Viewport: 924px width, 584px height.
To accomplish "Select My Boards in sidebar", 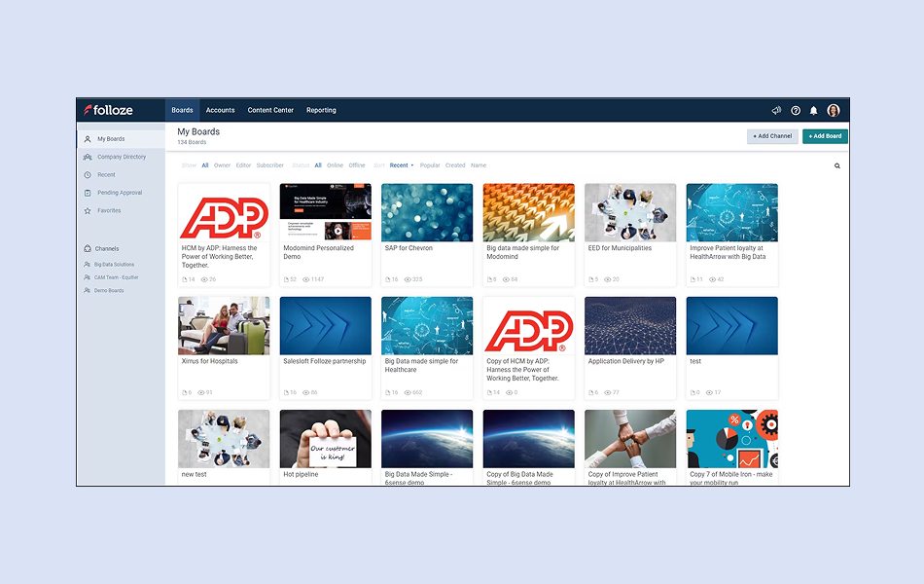I will [122, 139].
